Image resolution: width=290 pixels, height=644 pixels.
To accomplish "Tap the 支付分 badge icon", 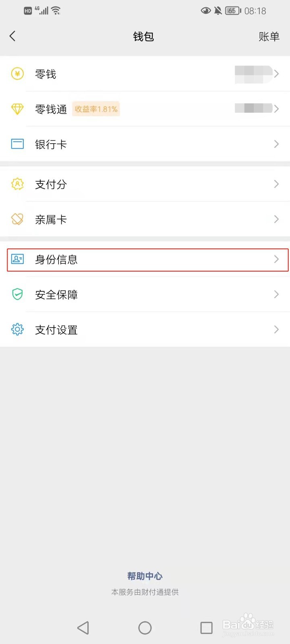I will pyautogui.click(x=17, y=184).
